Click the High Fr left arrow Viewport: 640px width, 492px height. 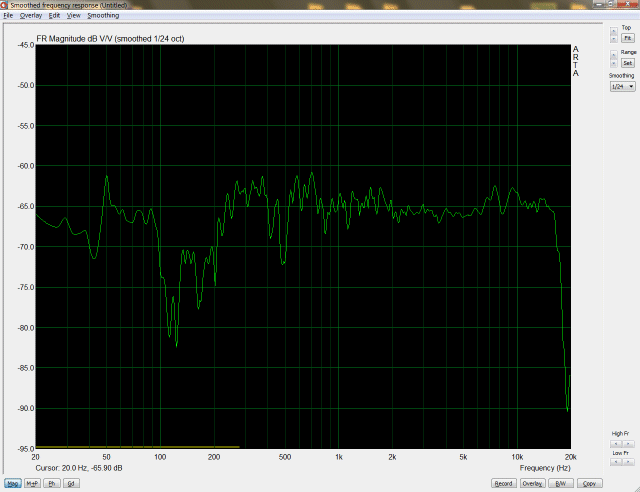[x=616, y=443]
